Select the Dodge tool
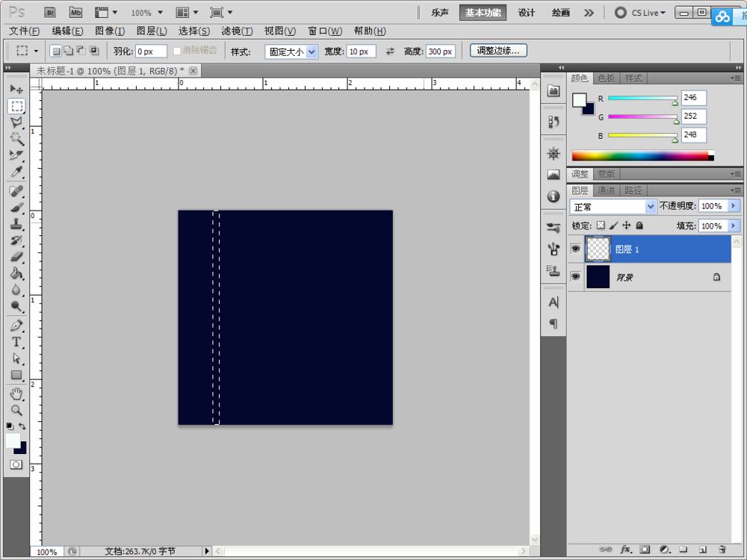The height and width of the screenshot is (560, 747). 16,306
